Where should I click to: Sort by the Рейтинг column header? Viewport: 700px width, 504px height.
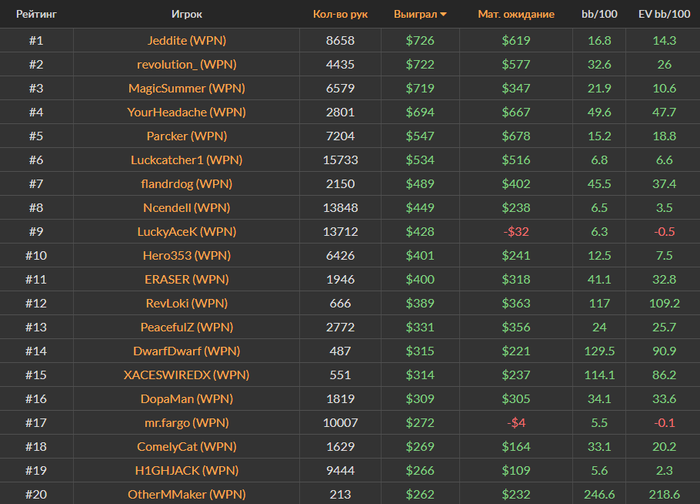point(35,15)
